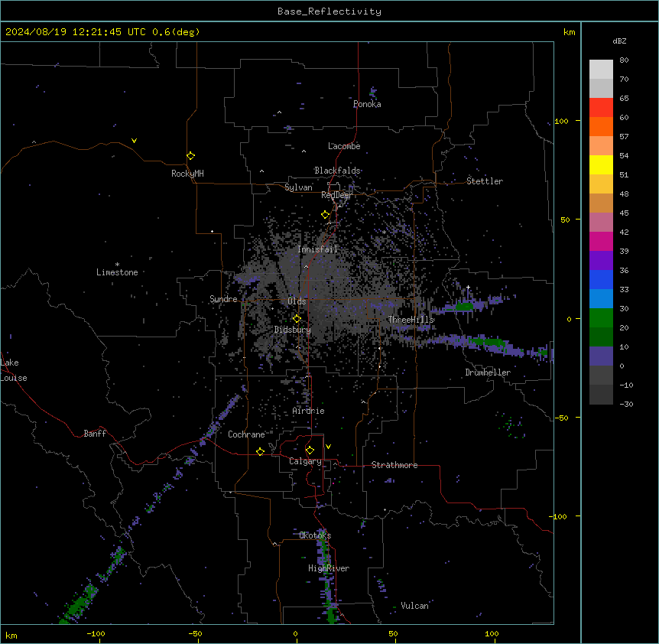Viewport: 659px width, 644px height.
Task: Click the white plus marker north of Drumheller
Action: click(x=468, y=287)
